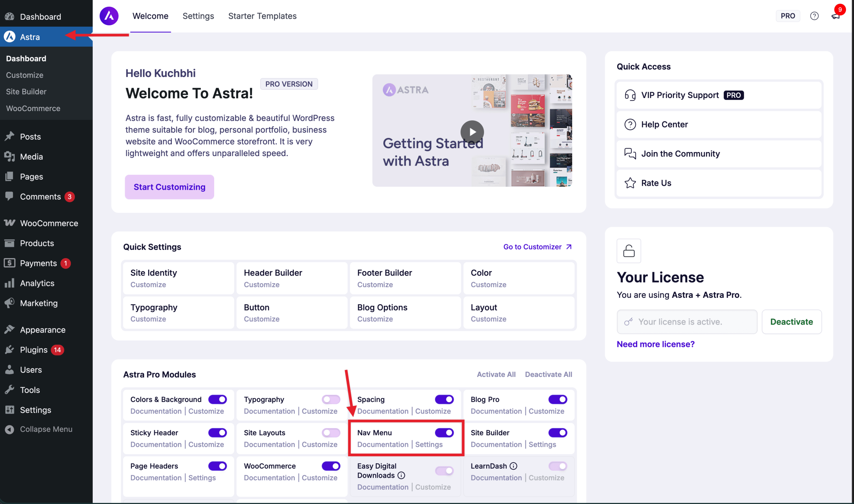The image size is (854, 504).
Task: Click the Easy Digital Downloads info icon
Action: (x=401, y=475)
